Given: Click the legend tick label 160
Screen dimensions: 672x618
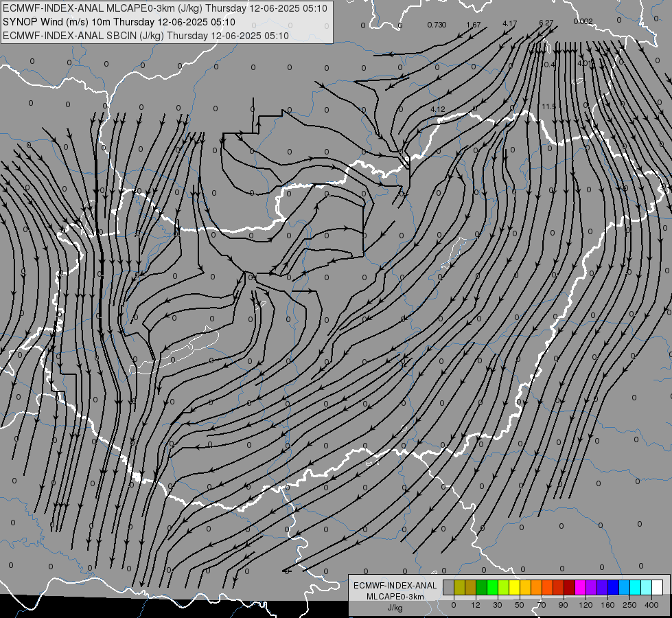Looking at the screenshot, I should (x=607, y=605).
